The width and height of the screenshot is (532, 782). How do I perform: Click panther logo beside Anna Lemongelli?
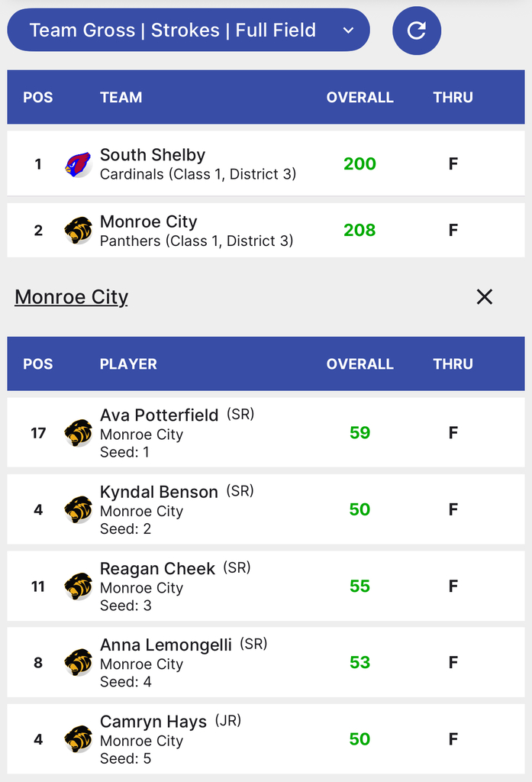[x=78, y=662]
